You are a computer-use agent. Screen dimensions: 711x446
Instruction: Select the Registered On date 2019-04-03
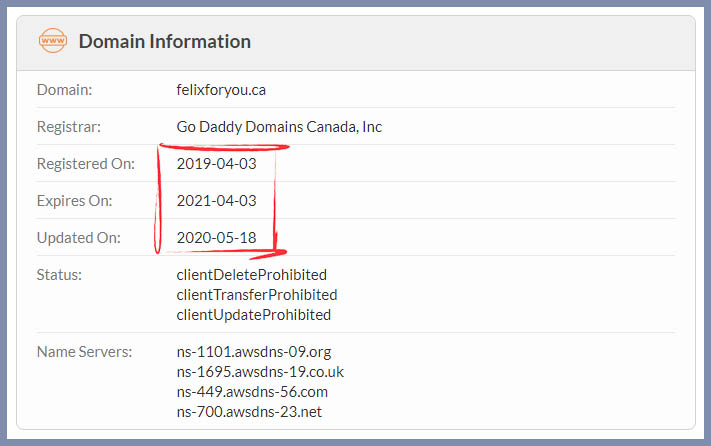tap(209, 164)
